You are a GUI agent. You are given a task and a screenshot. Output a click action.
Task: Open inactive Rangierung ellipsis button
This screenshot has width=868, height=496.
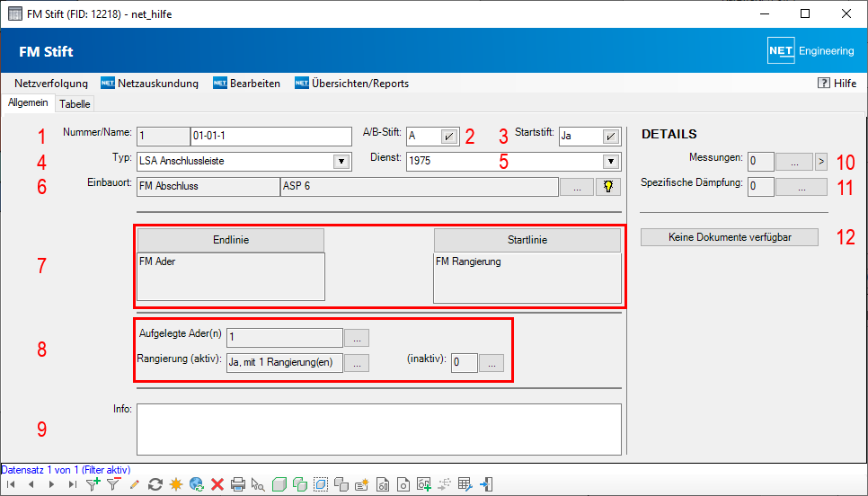click(492, 363)
